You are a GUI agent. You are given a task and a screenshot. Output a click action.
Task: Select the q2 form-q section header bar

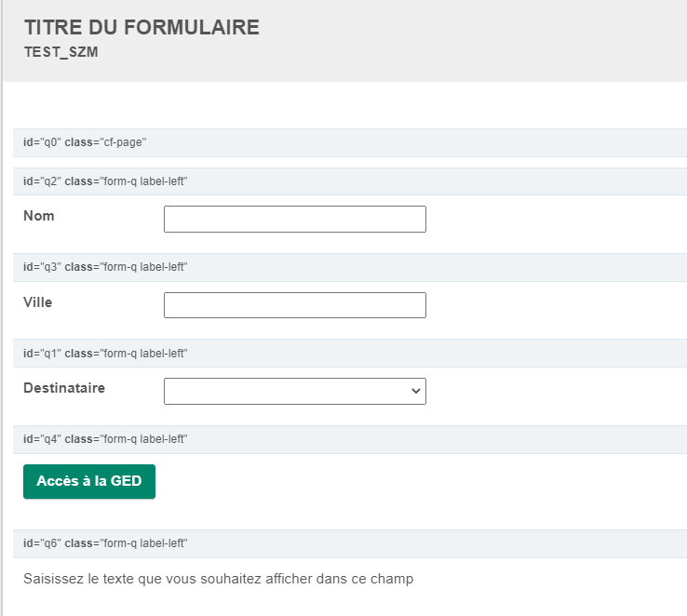pos(350,181)
